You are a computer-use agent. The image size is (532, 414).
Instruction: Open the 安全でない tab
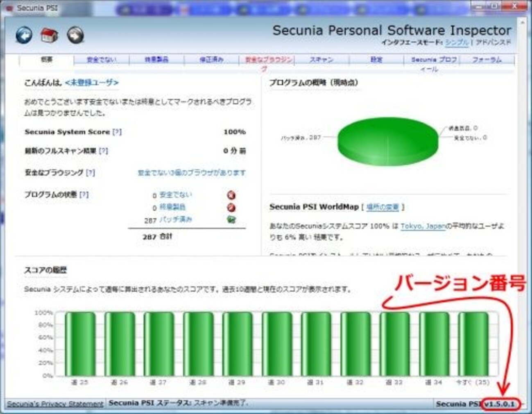point(101,60)
